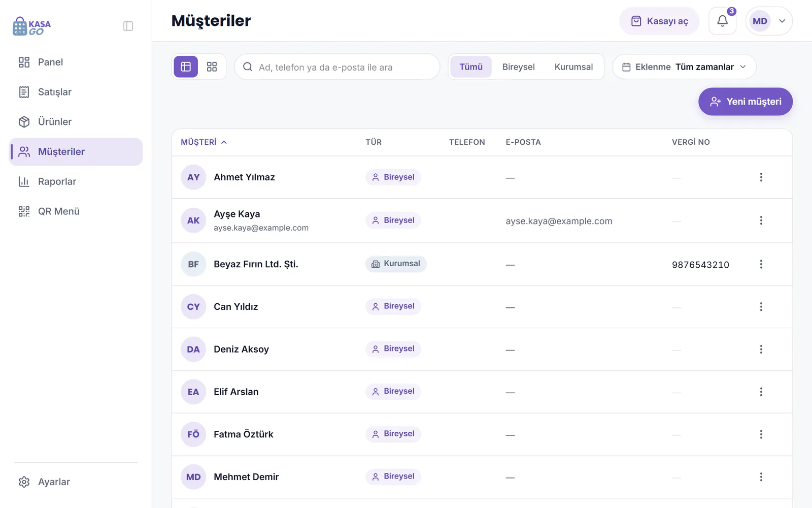The height and width of the screenshot is (508, 812).
Task: Open Satışlar in the sidebar
Action: click(x=76, y=92)
